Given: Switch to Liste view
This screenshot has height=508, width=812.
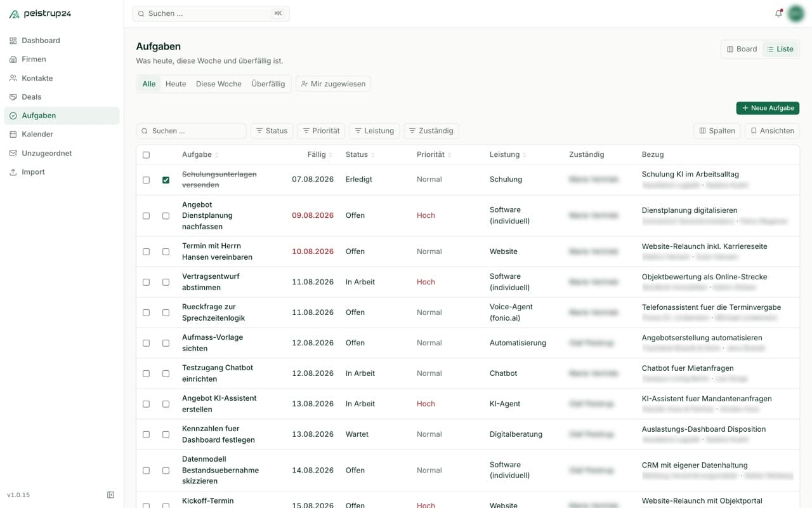Looking at the screenshot, I should point(780,49).
